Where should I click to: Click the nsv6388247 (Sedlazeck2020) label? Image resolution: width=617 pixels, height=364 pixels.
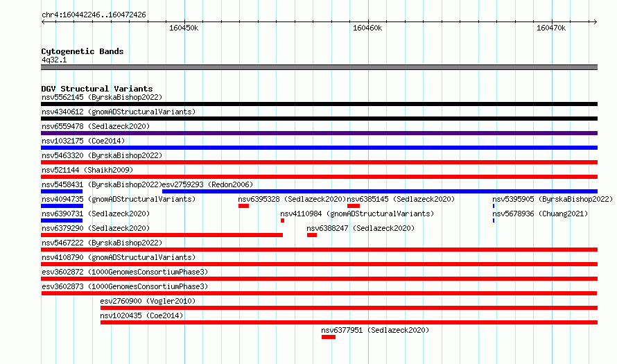(360, 228)
